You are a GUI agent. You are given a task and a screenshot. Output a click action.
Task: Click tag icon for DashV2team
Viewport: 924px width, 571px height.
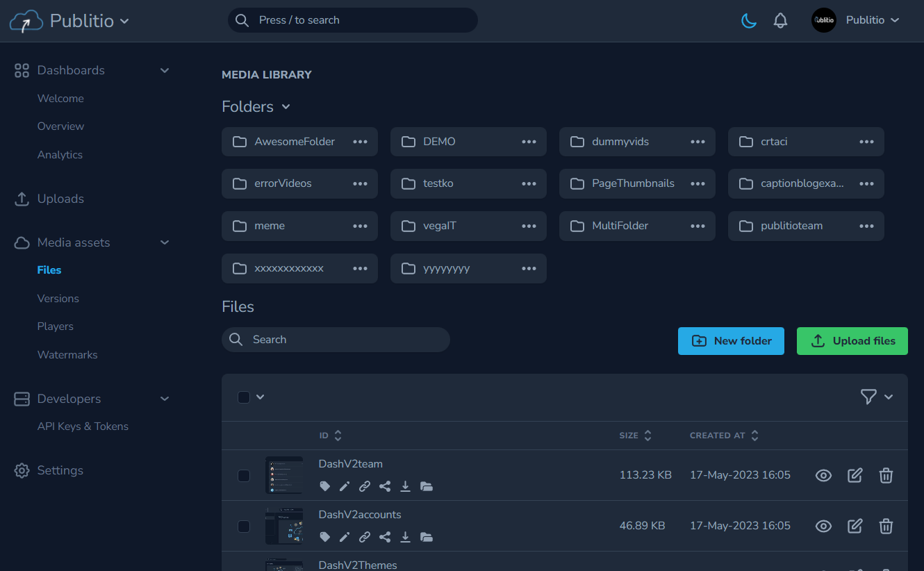324,486
